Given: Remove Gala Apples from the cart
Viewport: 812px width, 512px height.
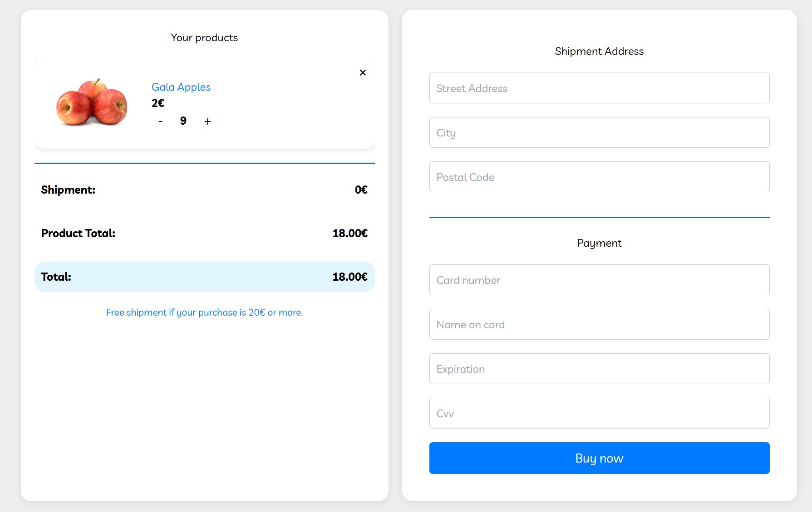Looking at the screenshot, I should (363, 73).
